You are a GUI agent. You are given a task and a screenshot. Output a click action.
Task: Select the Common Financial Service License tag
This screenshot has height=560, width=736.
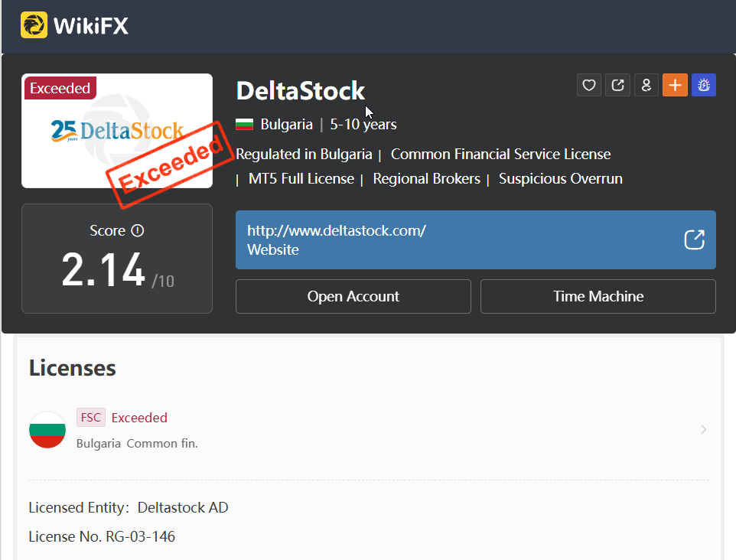[500, 154]
